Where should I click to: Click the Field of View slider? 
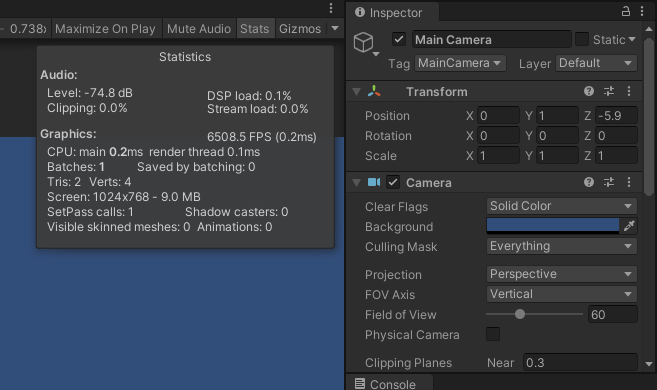coord(534,314)
